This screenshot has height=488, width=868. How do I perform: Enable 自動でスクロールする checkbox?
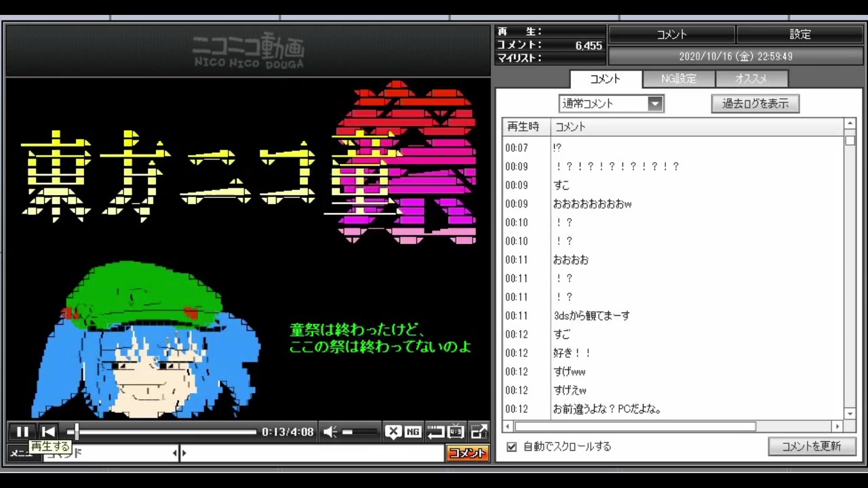pyautogui.click(x=512, y=447)
